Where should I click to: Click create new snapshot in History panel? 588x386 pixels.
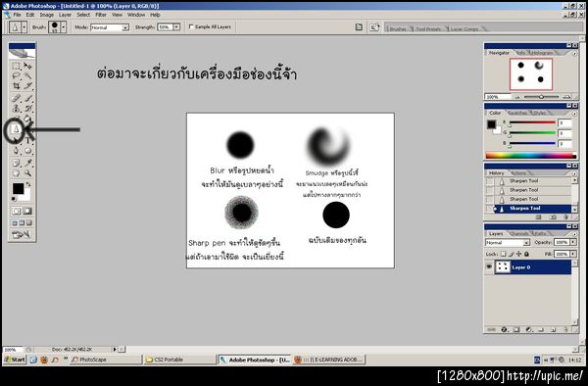(553, 217)
